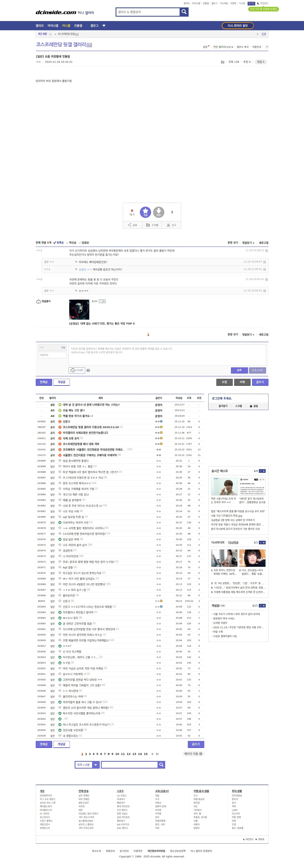Click next arrow in 실시간 베스트 panel
This screenshot has height=868, width=304.
264,471
